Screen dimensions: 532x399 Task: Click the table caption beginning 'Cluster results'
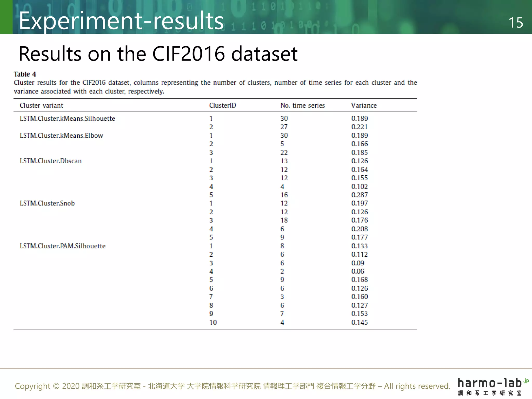(x=215, y=87)
